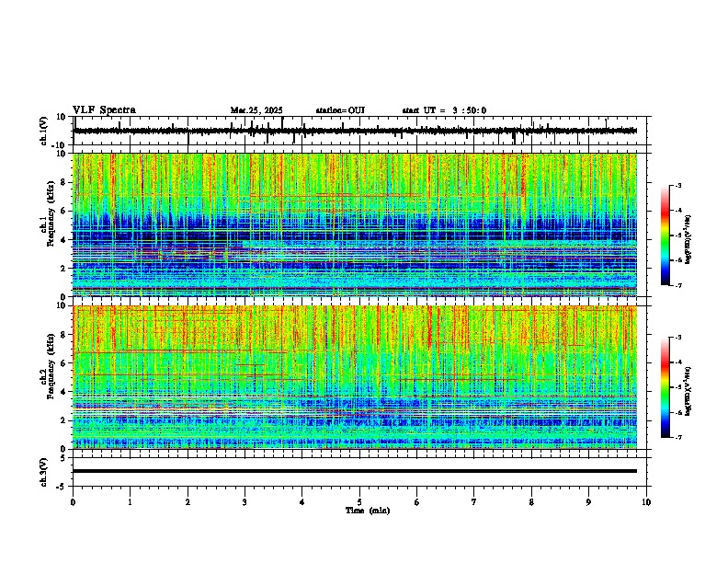
Task: Click the time axis tick label "1"
Action: click(x=130, y=502)
